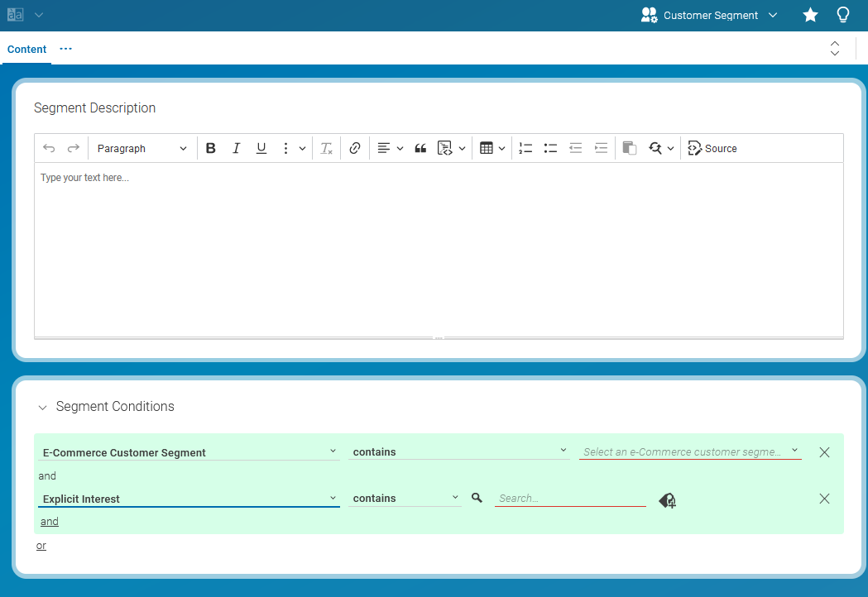Open the E-Commerce Customer Segment field dropdown

pos(333,451)
